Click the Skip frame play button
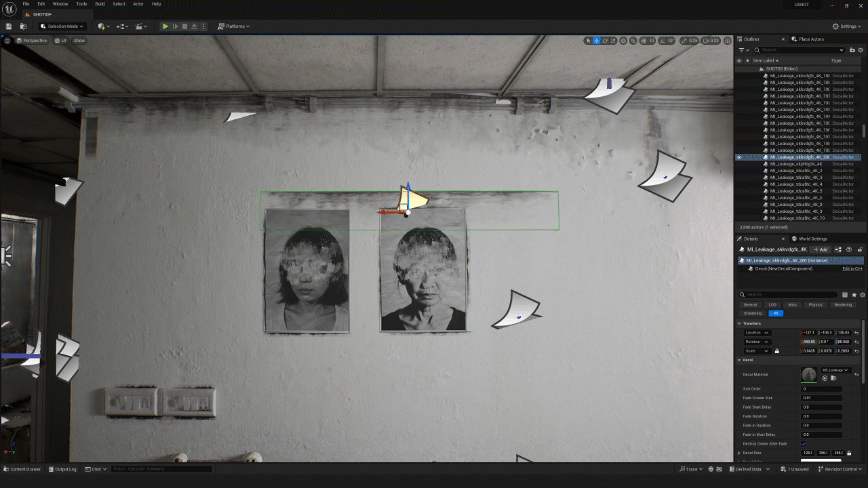 [x=175, y=26]
